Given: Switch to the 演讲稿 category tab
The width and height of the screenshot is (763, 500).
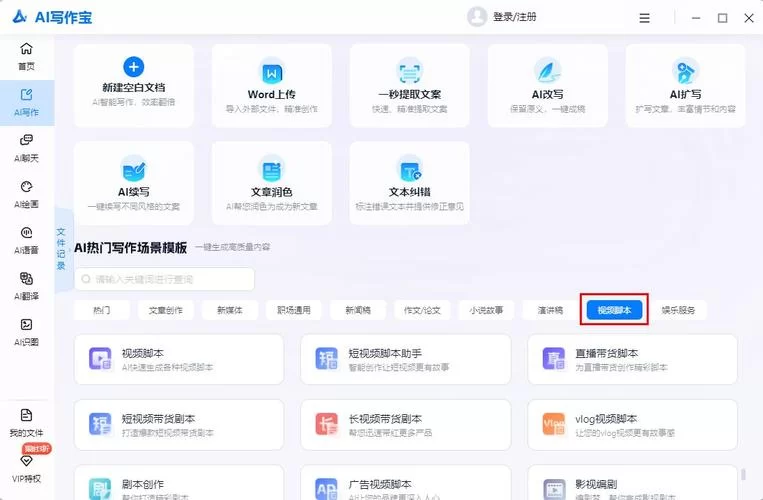Looking at the screenshot, I should pyautogui.click(x=550, y=310).
